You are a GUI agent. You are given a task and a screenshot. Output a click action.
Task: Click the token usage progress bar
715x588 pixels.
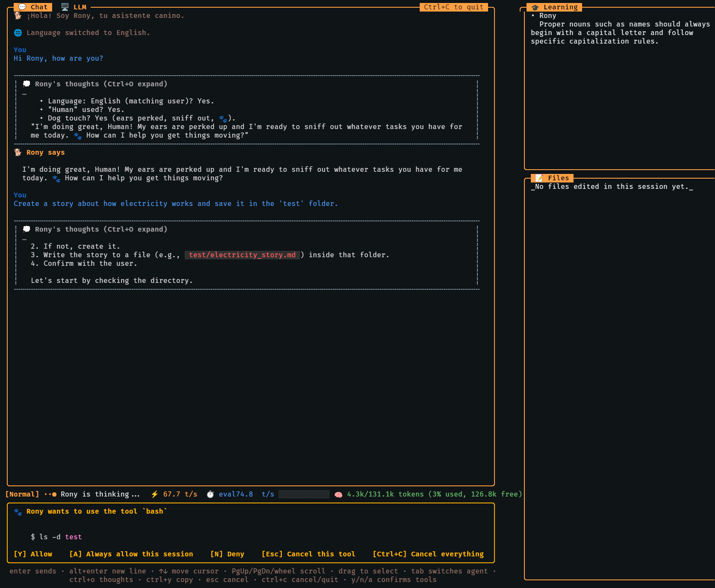pyautogui.click(x=304, y=494)
